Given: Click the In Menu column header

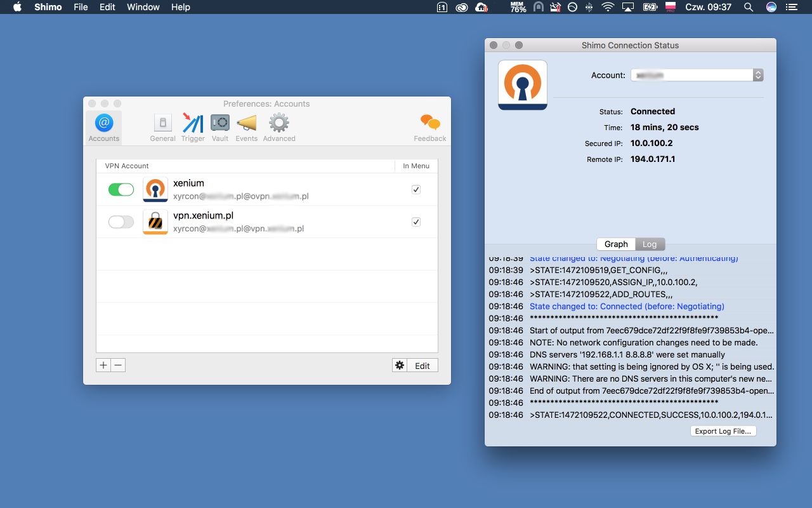Looking at the screenshot, I should pyautogui.click(x=416, y=166).
